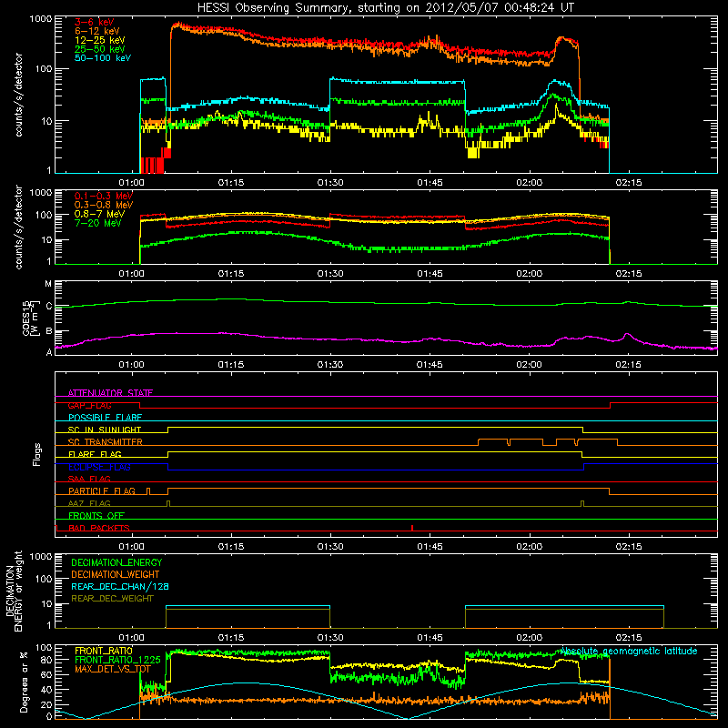This screenshot has height=728, width=728.
Task: Click the REAR_DEC_CHAN/128 legend entry
Action: click(120, 586)
